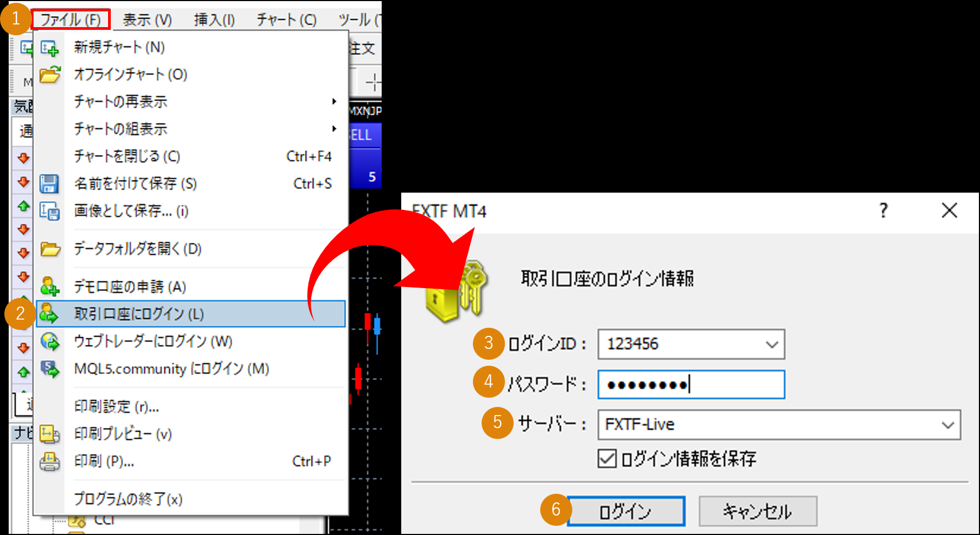
Task: Expand the チャートの再表示 submenu arrow
Action: [334, 101]
